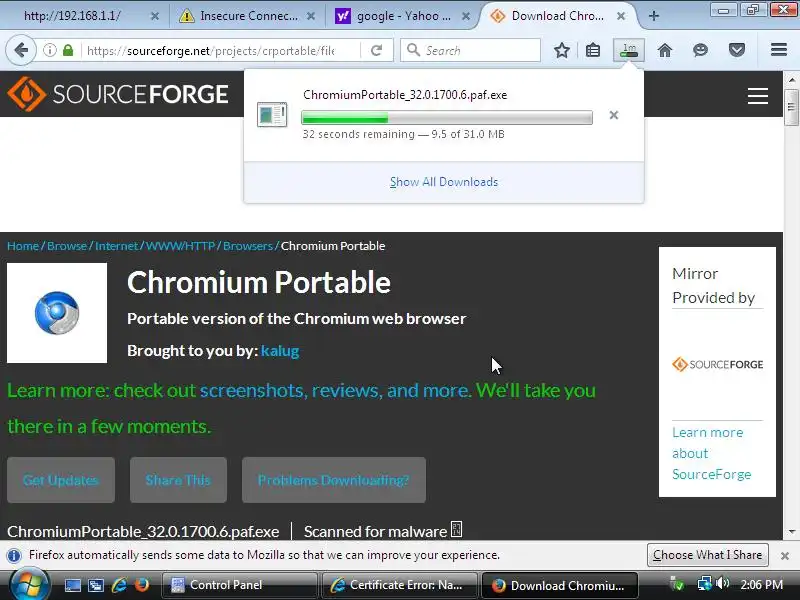Open the SourceForge site hamburger menu
This screenshot has width=800, height=600.
[x=758, y=95]
